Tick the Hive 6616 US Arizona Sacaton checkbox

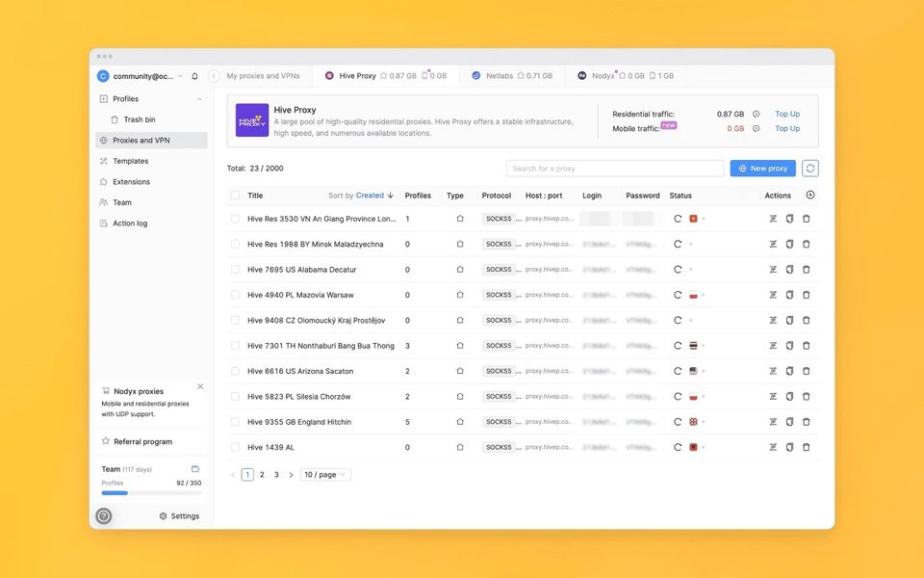pos(235,371)
